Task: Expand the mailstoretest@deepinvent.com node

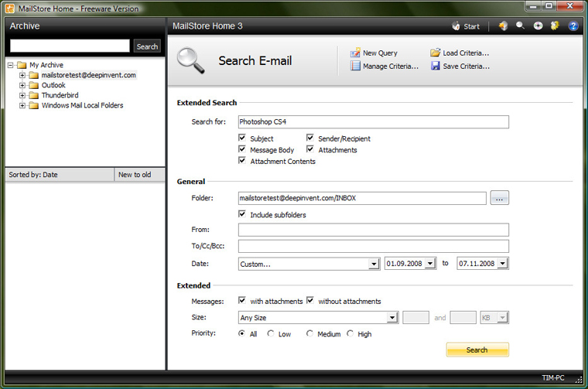Action: [x=22, y=75]
